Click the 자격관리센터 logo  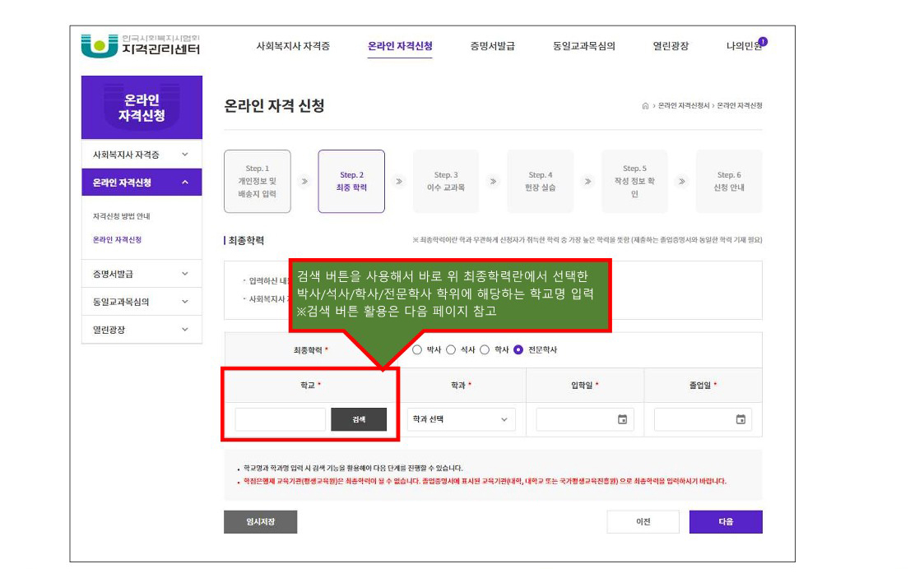[141, 46]
